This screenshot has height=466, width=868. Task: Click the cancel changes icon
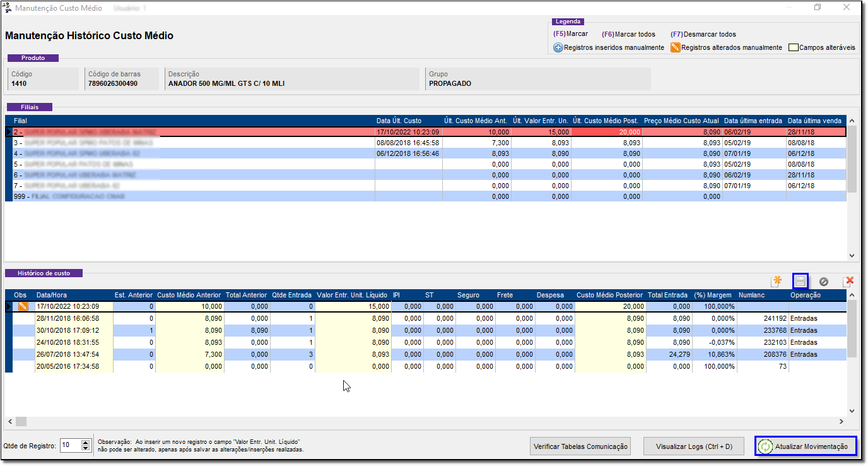[824, 282]
